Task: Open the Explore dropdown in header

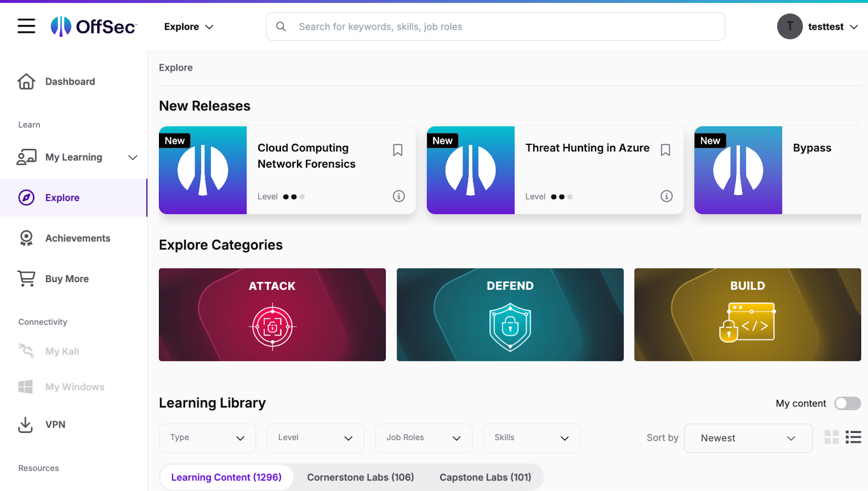Action: tap(189, 27)
